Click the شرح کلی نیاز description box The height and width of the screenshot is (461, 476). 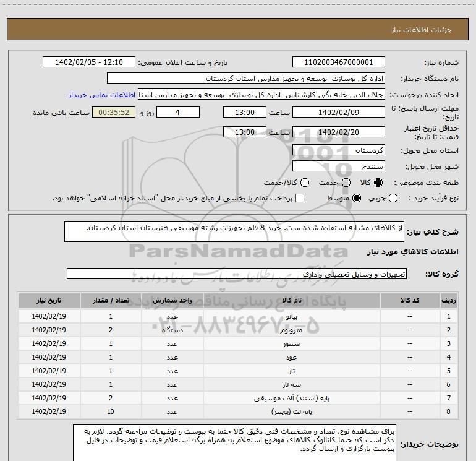click(234, 231)
